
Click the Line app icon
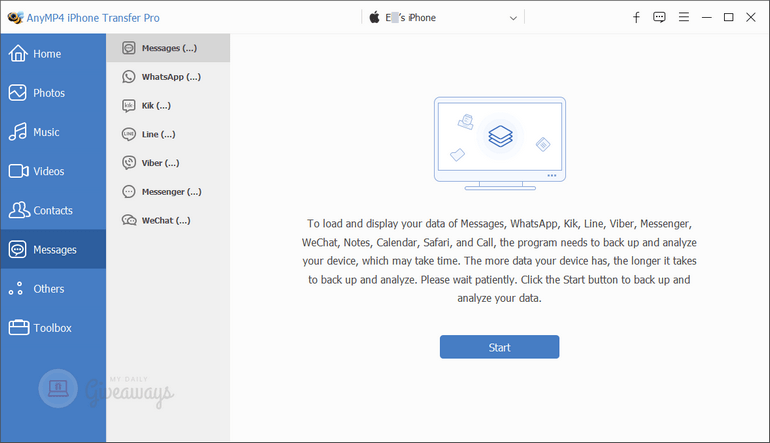pos(129,134)
